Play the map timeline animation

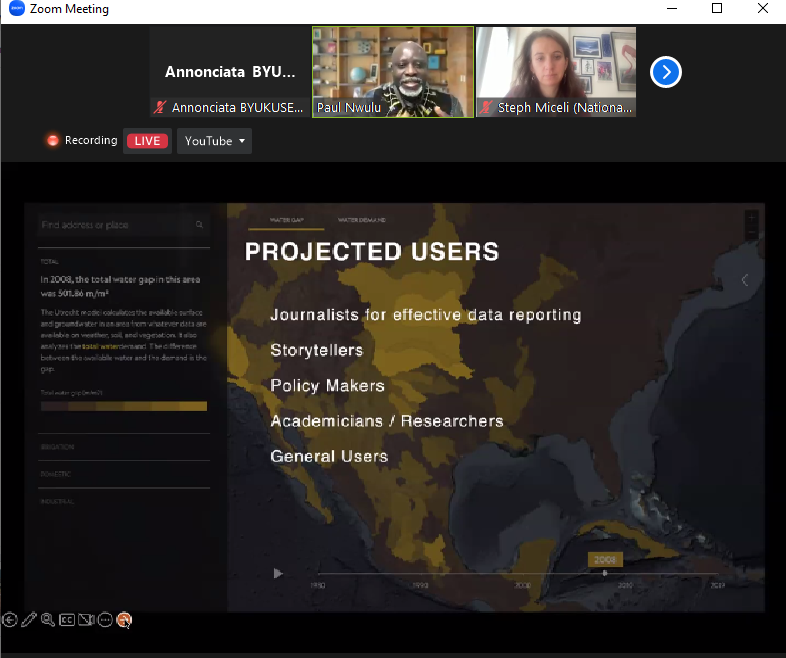[278, 573]
